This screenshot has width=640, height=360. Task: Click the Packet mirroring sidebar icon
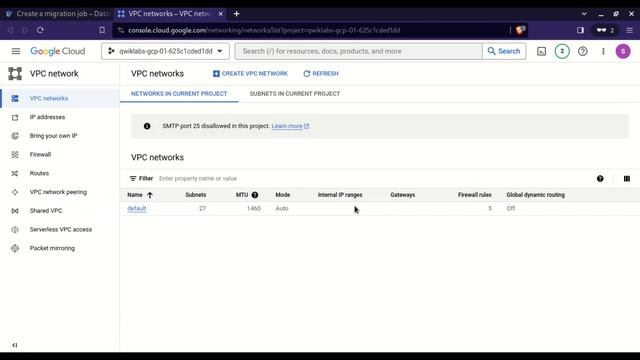15,248
